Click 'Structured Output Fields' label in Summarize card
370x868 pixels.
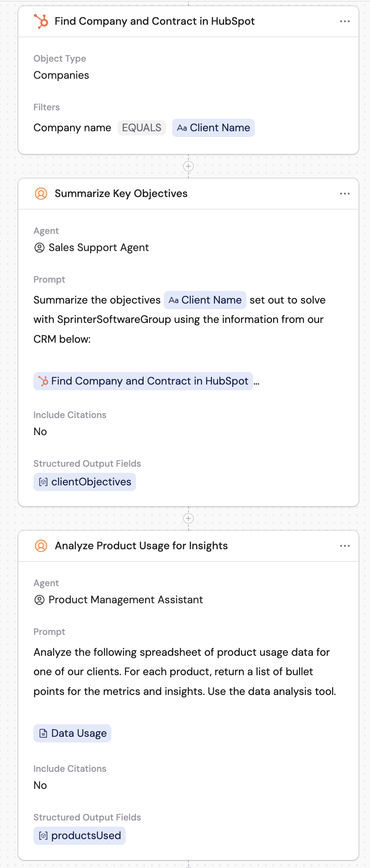87,464
